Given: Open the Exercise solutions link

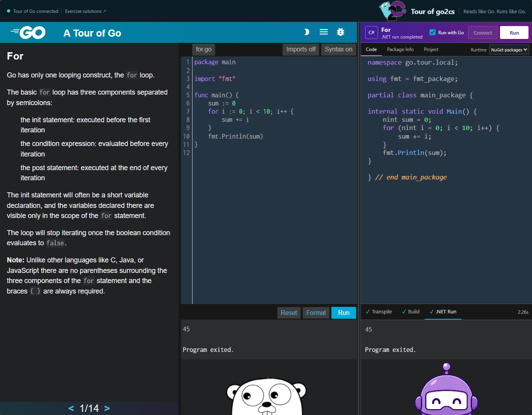Looking at the screenshot, I should pos(85,11).
